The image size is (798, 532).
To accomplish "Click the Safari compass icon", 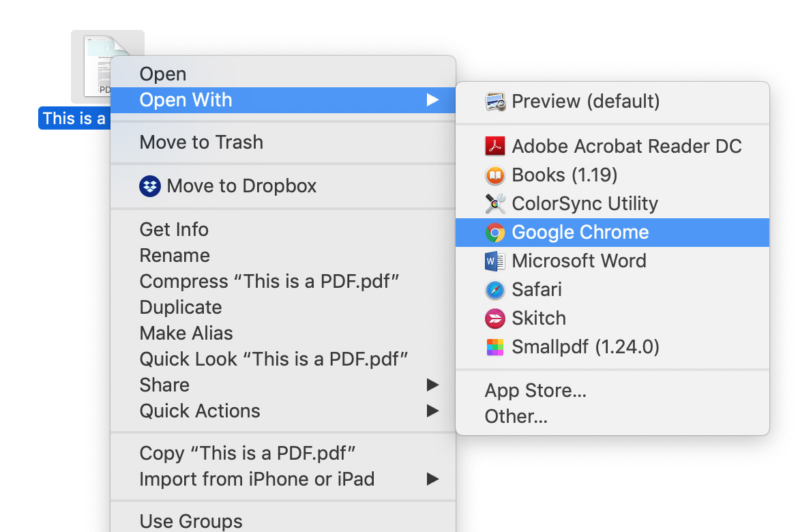I will (x=494, y=290).
